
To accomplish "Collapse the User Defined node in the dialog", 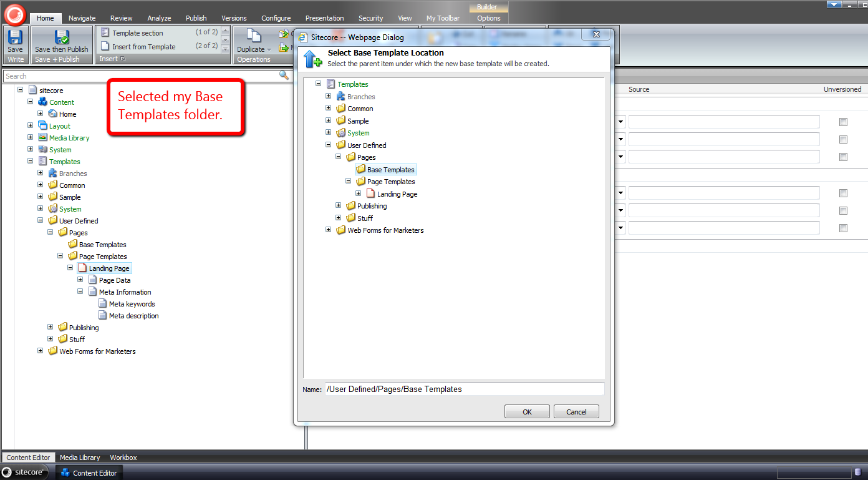I will point(329,145).
